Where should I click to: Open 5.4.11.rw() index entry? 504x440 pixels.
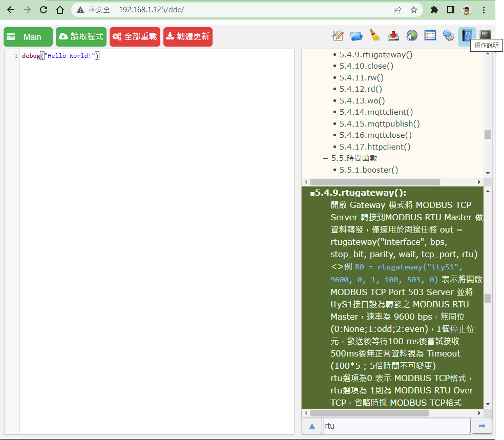362,78
